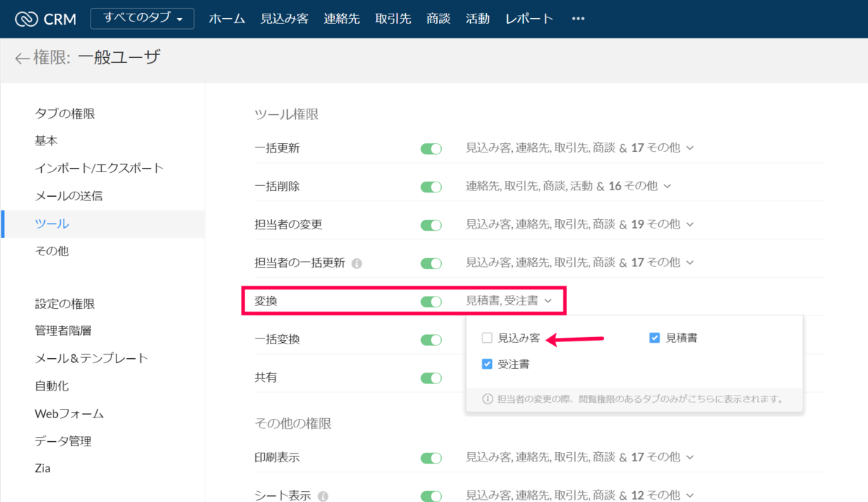868x502 pixels.
Task: Click the その他の権限 section heading
Action: tap(293, 423)
